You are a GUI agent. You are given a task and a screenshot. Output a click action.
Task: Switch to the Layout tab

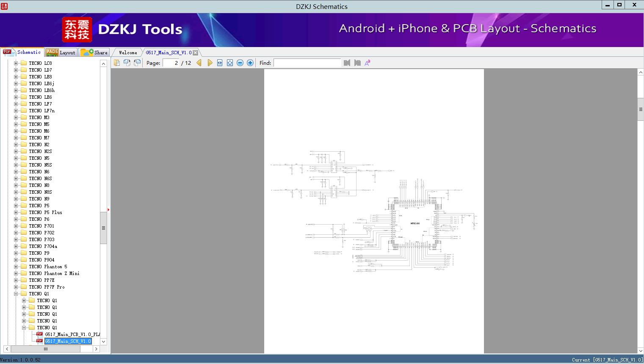[61, 53]
